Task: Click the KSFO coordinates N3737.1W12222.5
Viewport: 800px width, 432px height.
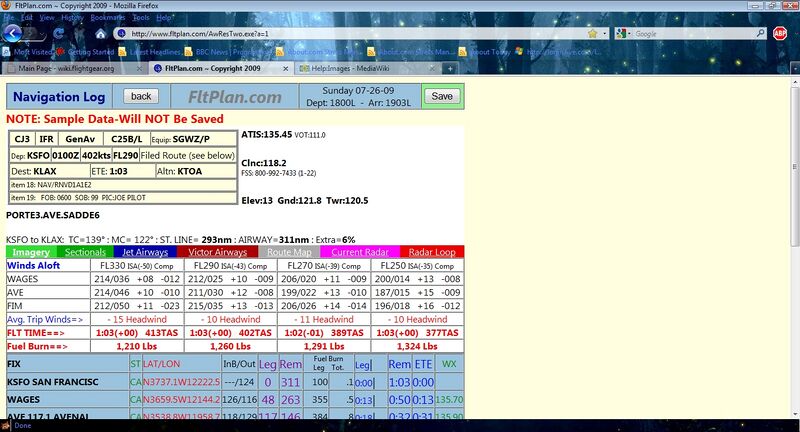Action: (181, 382)
